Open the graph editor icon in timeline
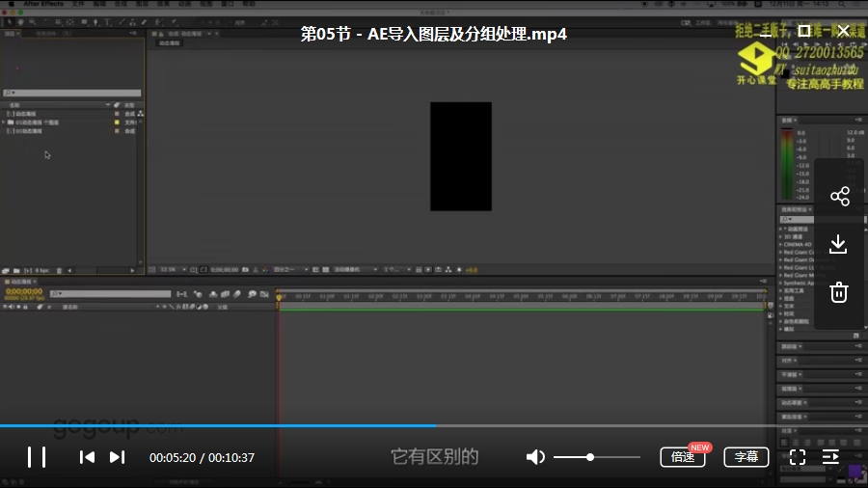The width and height of the screenshot is (868, 488). (264, 294)
